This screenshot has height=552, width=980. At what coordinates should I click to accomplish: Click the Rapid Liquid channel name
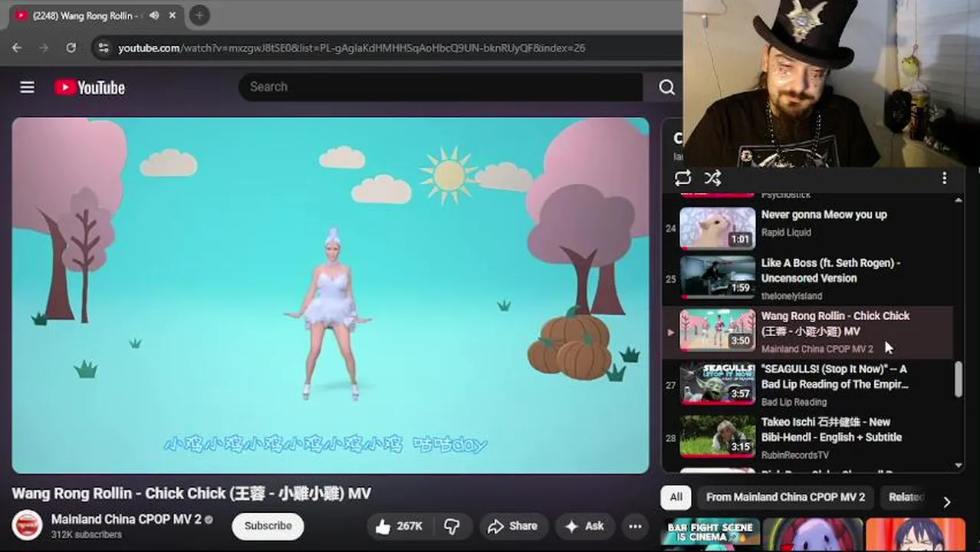pos(786,232)
